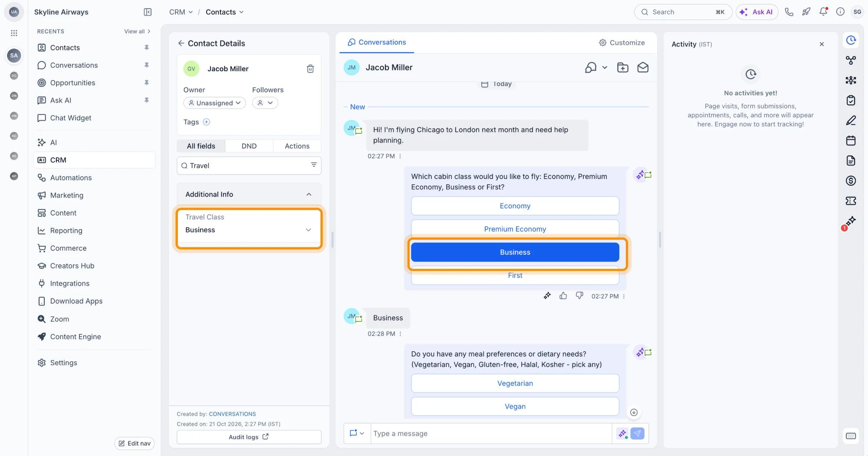Open the phone dialer icon
This screenshot has width=868, height=456.
[789, 12]
